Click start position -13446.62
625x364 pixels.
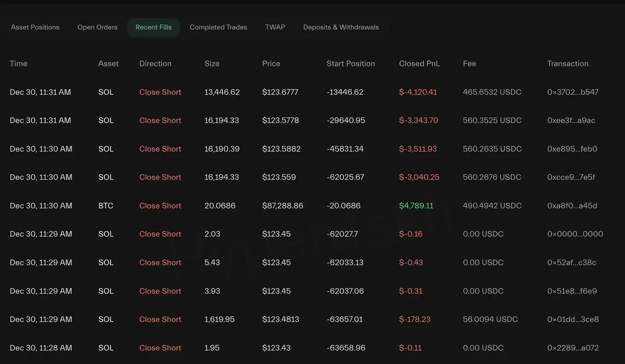tap(345, 92)
